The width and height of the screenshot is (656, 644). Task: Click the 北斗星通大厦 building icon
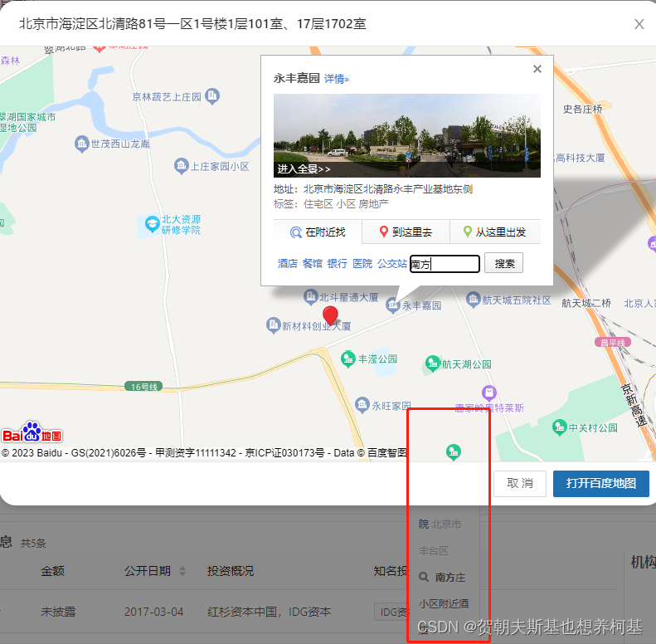tap(310, 297)
